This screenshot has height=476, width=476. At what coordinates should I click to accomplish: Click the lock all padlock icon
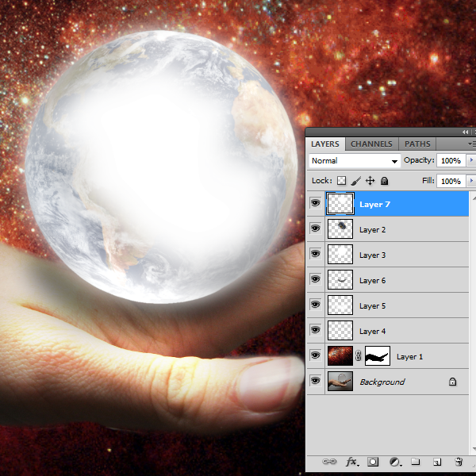tap(384, 181)
